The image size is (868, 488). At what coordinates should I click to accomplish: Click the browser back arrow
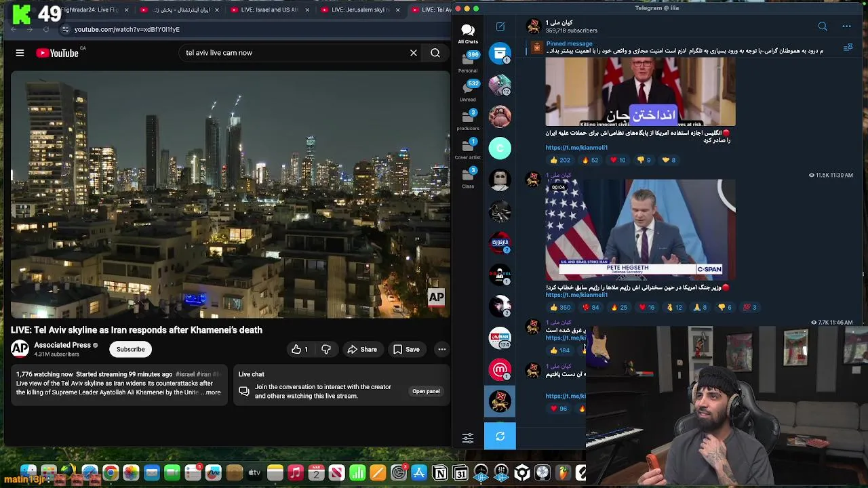[14, 29]
